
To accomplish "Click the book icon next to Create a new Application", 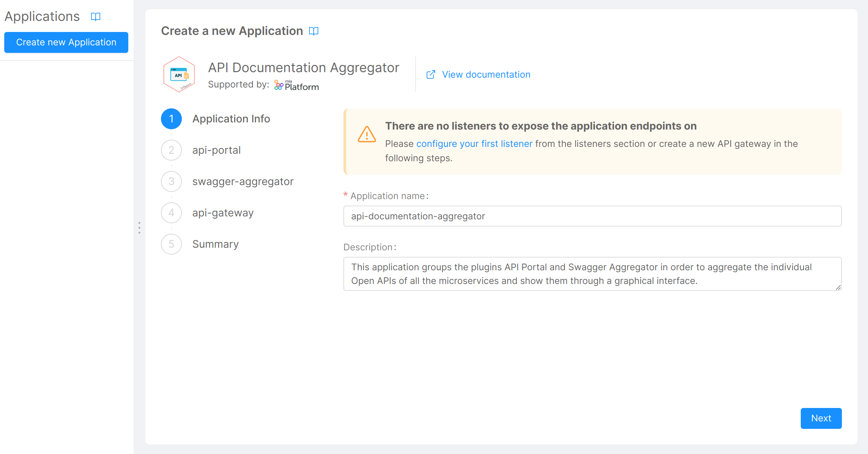I will 313,31.
